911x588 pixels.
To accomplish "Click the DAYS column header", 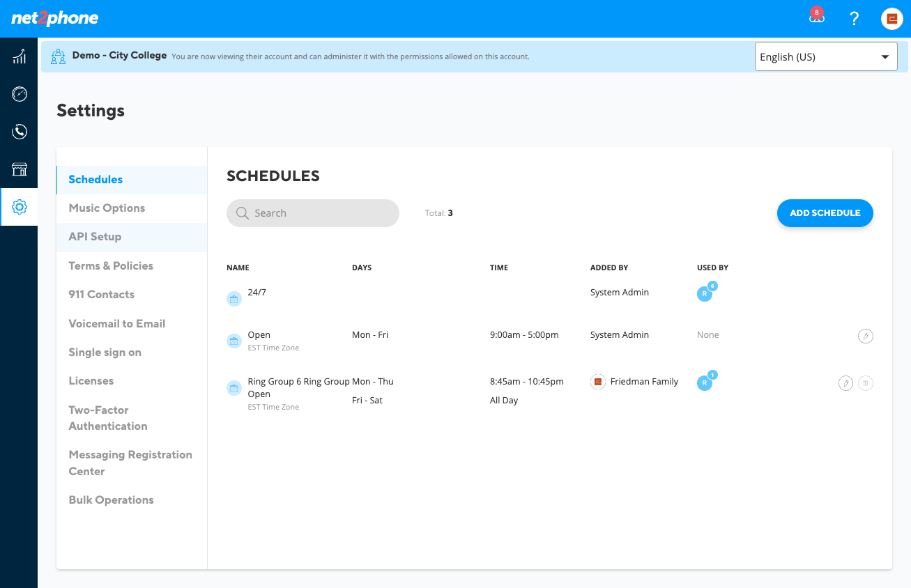I will coord(362,268).
